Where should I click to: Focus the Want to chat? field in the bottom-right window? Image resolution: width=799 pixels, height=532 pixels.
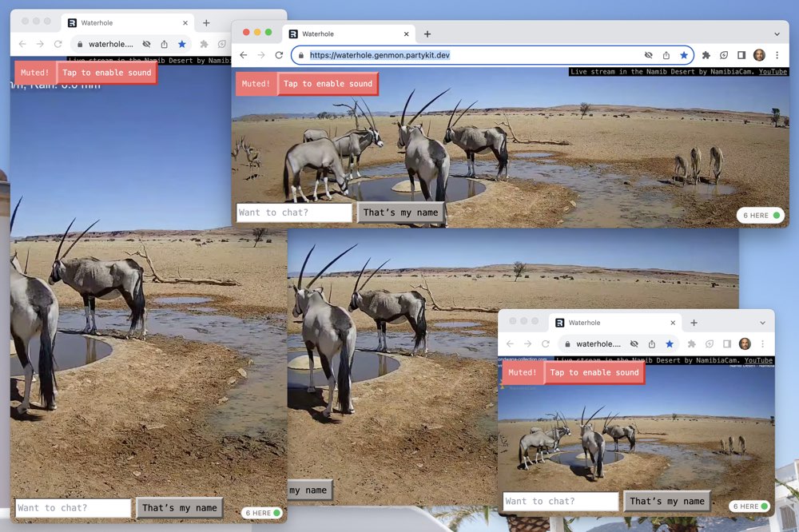[561, 502]
